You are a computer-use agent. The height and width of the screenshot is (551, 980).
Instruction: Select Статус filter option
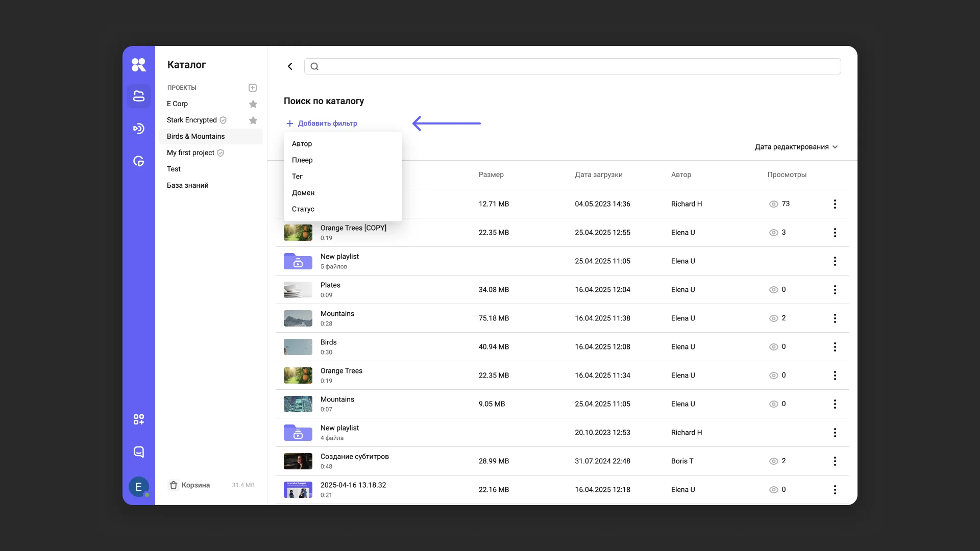click(303, 209)
